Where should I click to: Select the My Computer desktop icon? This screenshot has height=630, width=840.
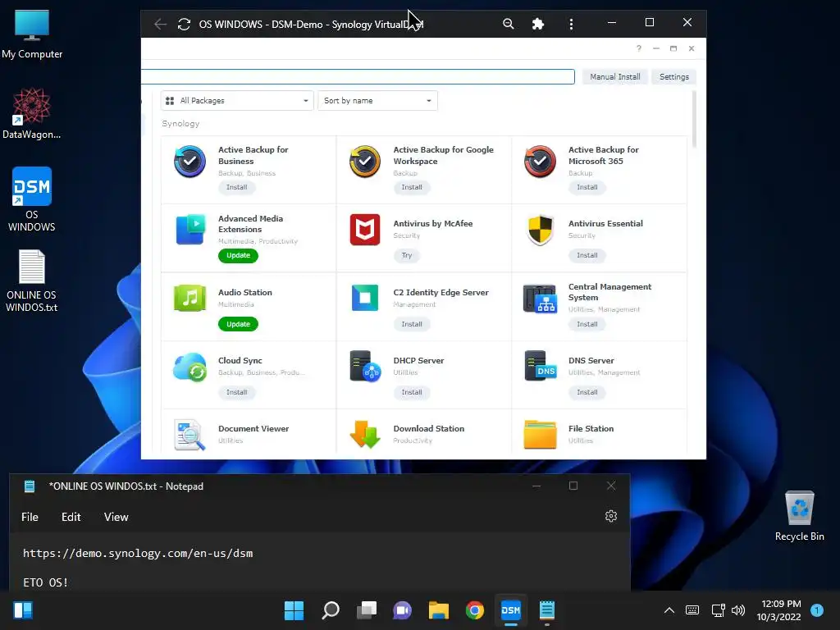pyautogui.click(x=32, y=34)
